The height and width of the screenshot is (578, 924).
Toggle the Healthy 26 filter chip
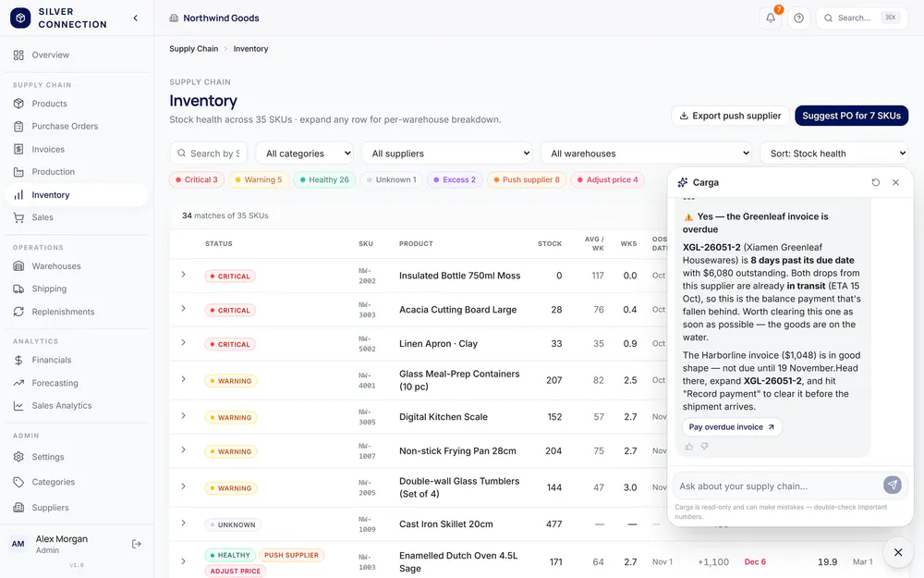(324, 180)
